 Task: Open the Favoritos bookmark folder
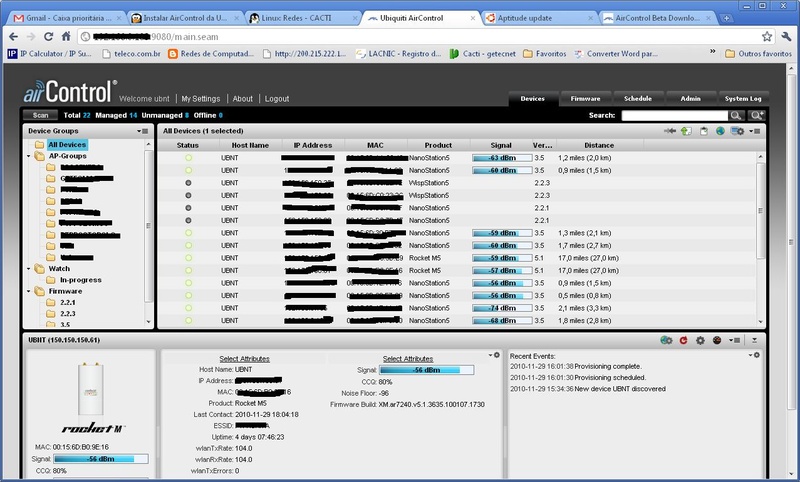tap(545, 54)
